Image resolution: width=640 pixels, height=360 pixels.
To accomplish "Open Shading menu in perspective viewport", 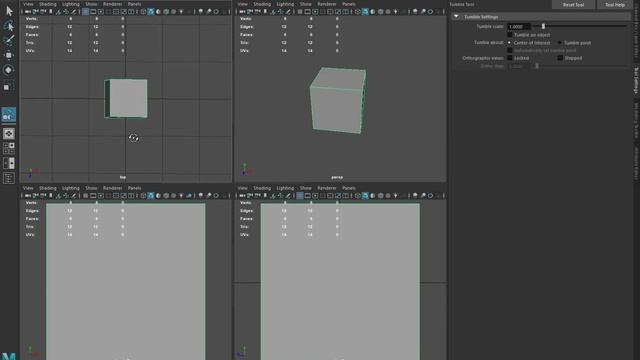I will point(262,4).
